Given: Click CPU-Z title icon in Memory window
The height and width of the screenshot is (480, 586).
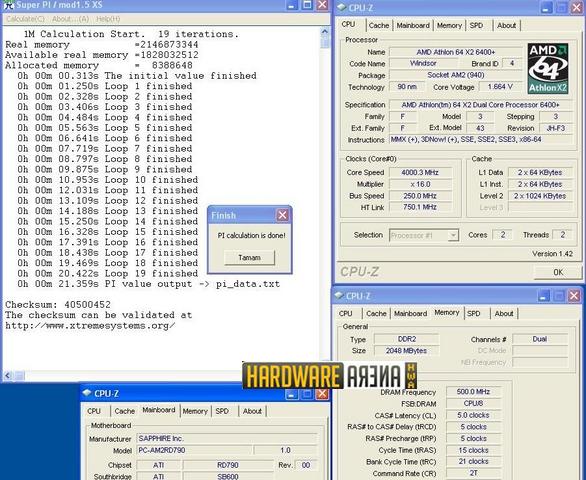Looking at the screenshot, I should [339, 296].
